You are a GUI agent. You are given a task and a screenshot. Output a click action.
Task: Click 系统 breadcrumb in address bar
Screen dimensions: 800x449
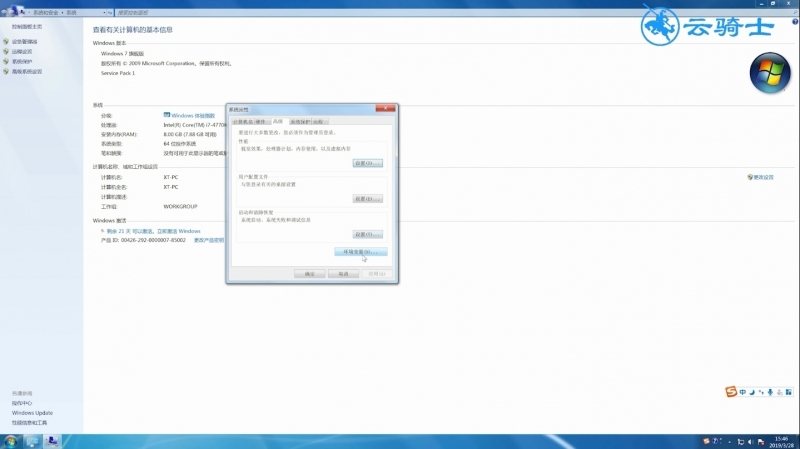[71, 13]
